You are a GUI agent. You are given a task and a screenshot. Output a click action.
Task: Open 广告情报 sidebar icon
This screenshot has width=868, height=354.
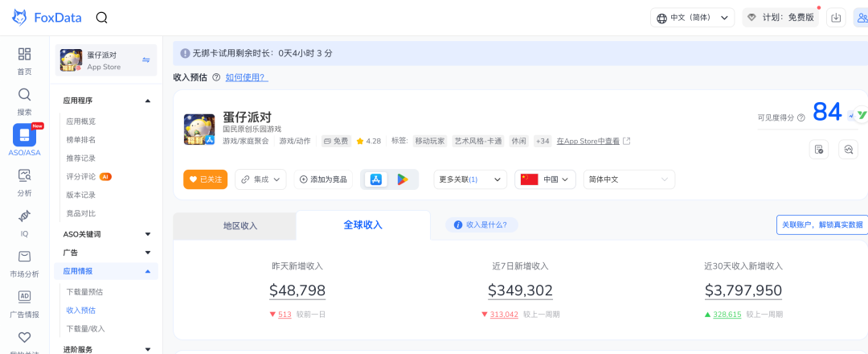[24, 305]
